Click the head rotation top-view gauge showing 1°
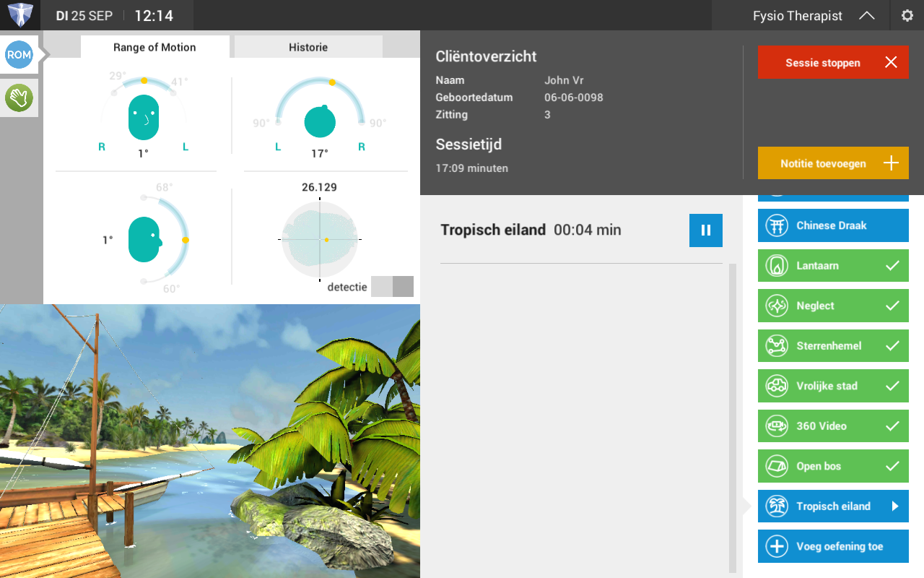The height and width of the screenshot is (578, 924). pyautogui.click(x=144, y=116)
